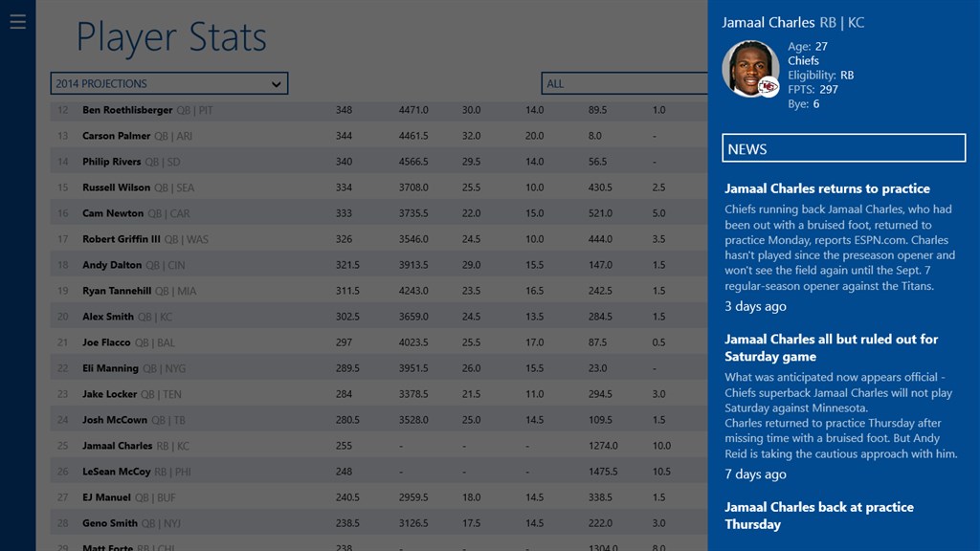Click the 1274.0 rushing yards value

tap(603, 446)
